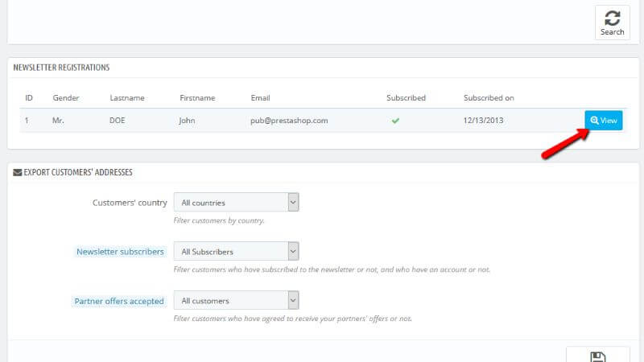
Task: Click the Firstname column header
Action: point(197,97)
